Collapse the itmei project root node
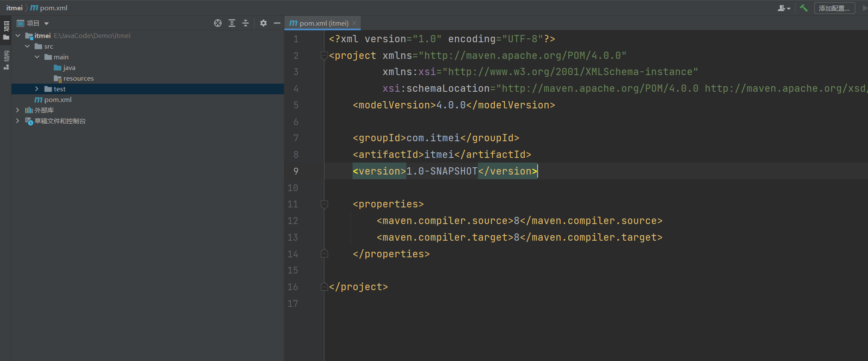Screen dimensions: 868x361 [18, 35]
